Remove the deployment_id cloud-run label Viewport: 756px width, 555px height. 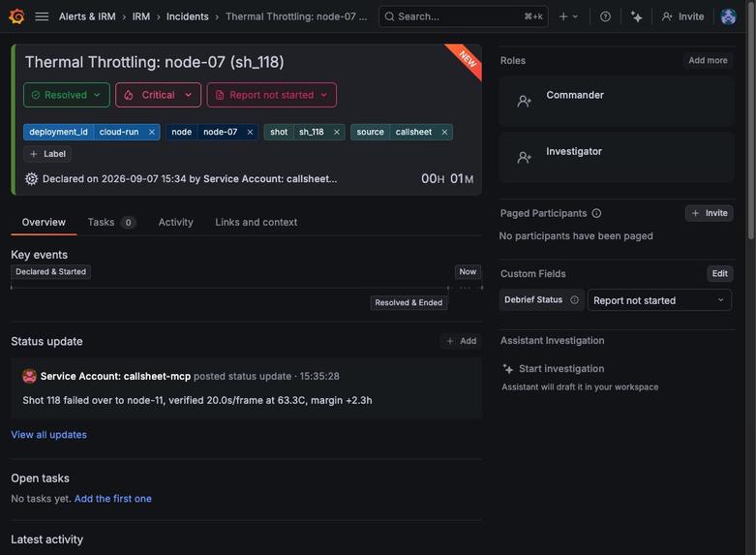point(151,132)
